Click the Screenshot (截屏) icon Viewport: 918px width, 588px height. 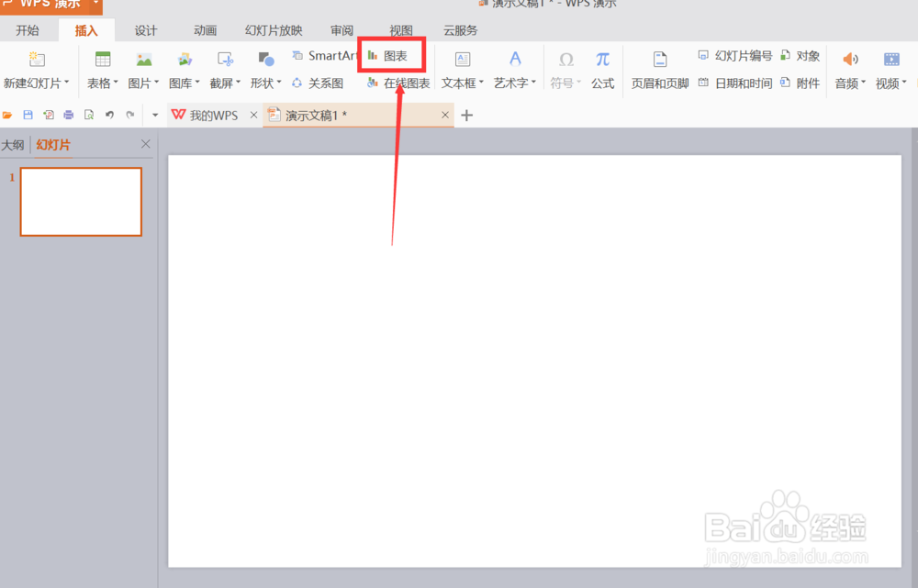pyautogui.click(x=226, y=59)
